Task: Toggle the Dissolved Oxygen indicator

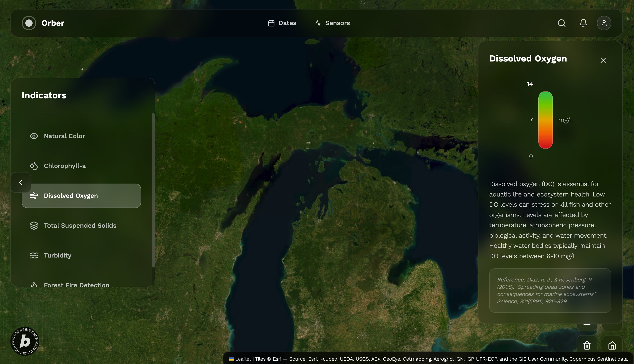Action: click(81, 196)
